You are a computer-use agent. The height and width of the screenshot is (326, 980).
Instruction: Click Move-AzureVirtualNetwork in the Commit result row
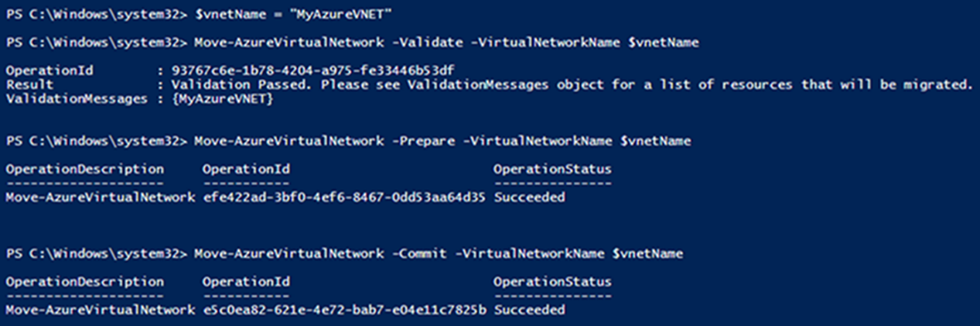click(100, 310)
